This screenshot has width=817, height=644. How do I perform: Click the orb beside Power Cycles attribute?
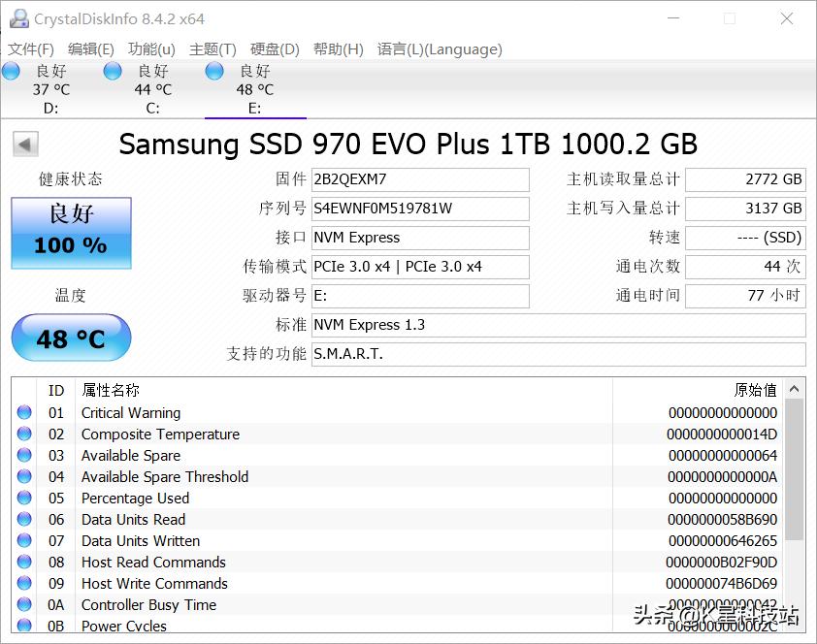click(23, 626)
